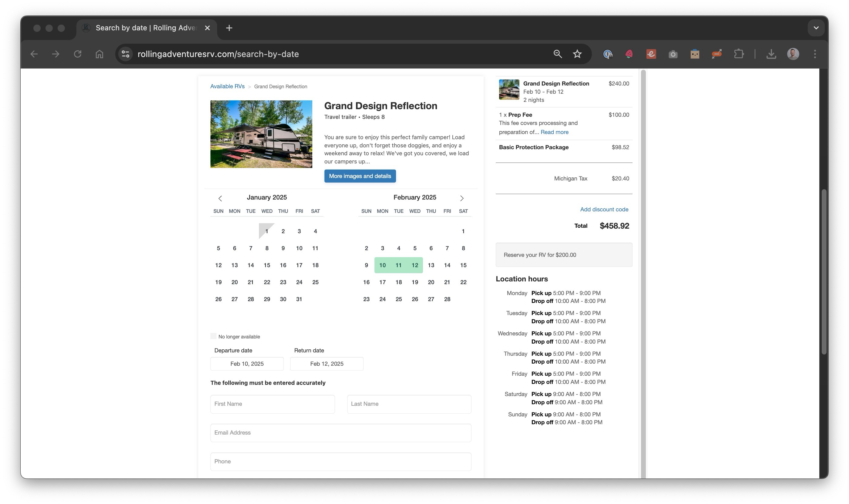The width and height of the screenshot is (849, 504).
Task: Select February 13 on the calendar
Action: coord(431,265)
